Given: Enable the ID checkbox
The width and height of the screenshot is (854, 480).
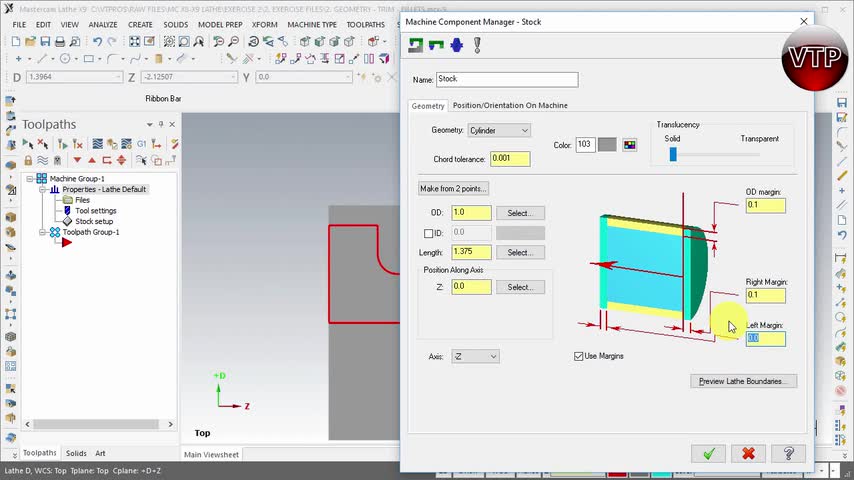Looking at the screenshot, I should click(x=429, y=233).
